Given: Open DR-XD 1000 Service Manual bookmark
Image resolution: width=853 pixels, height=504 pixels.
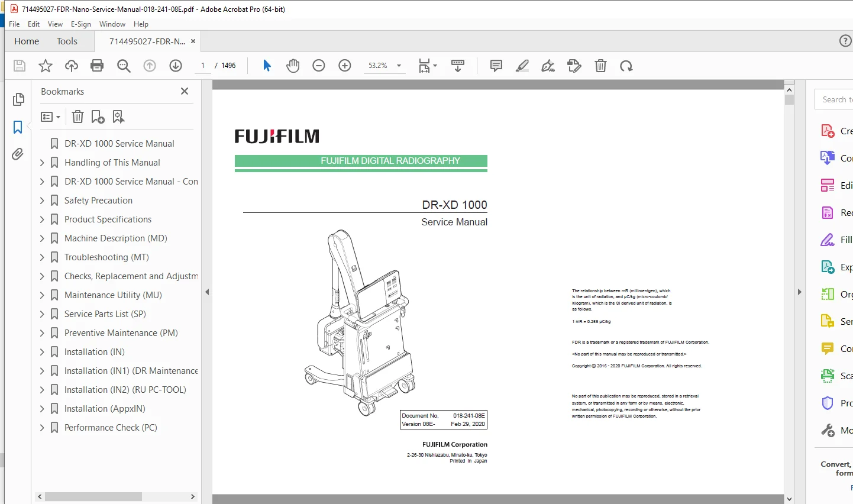Looking at the screenshot, I should point(119,144).
